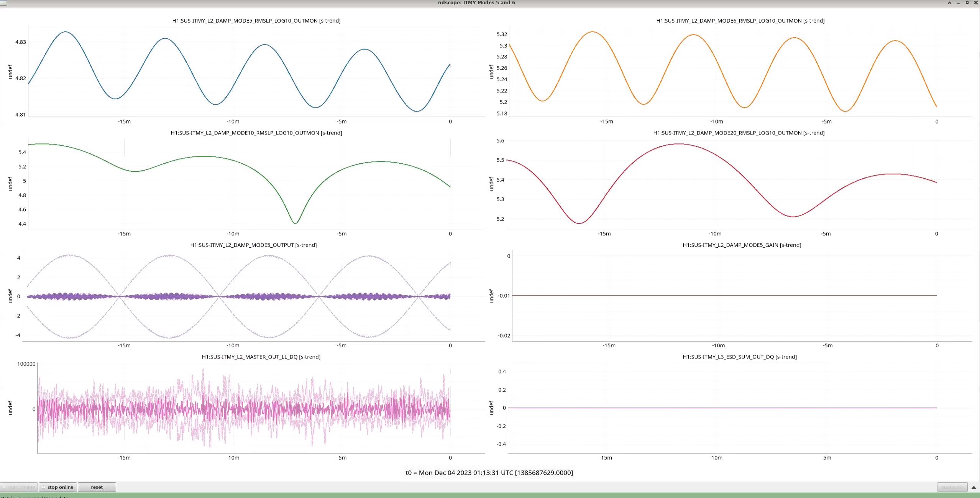
Task: Click the DAMP_MODE5_GAIN plot title
Action: coord(742,245)
